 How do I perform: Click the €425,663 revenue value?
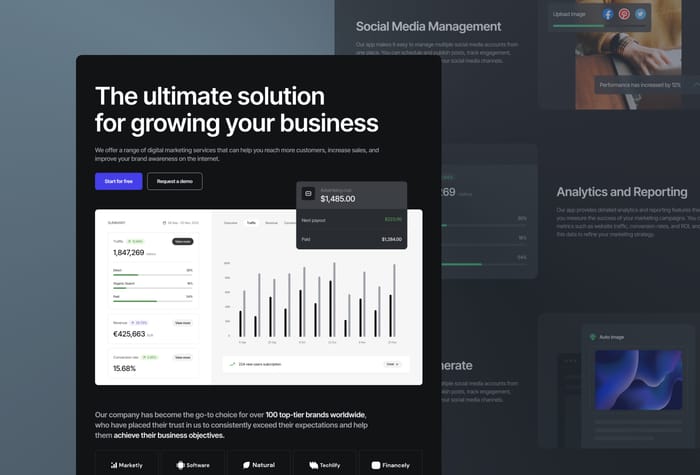pos(129,334)
